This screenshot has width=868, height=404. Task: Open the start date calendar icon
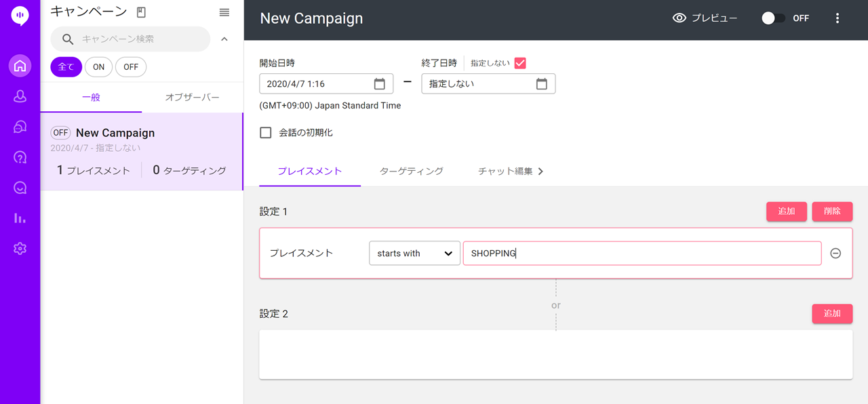click(x=380, y=84)
